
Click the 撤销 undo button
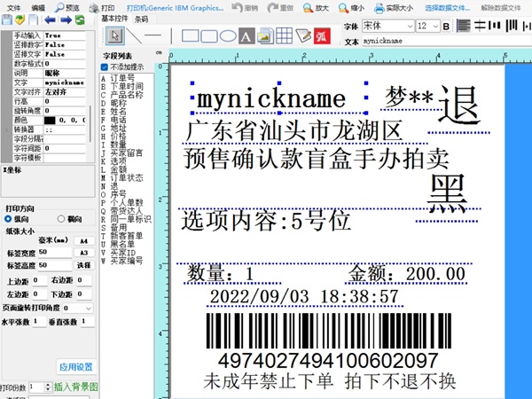(245, 7)
